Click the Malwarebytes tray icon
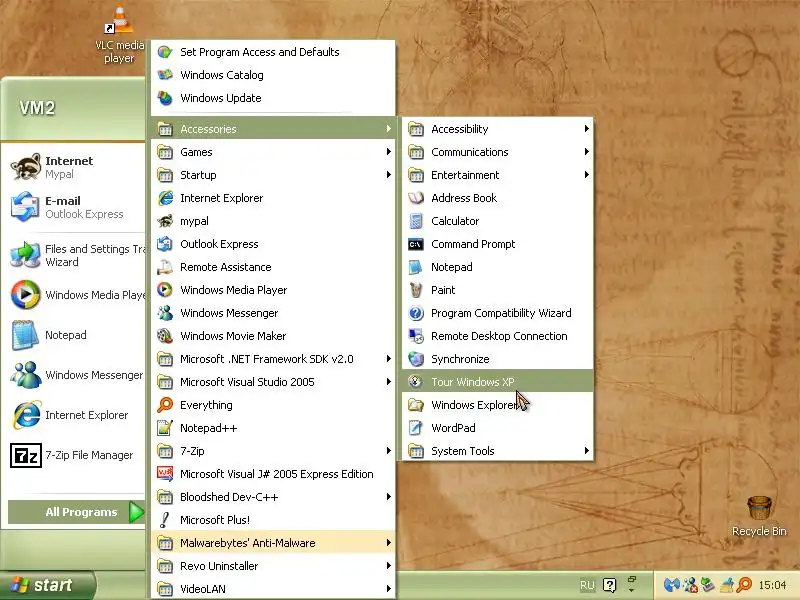800x600 pixels. pos(672,585)
